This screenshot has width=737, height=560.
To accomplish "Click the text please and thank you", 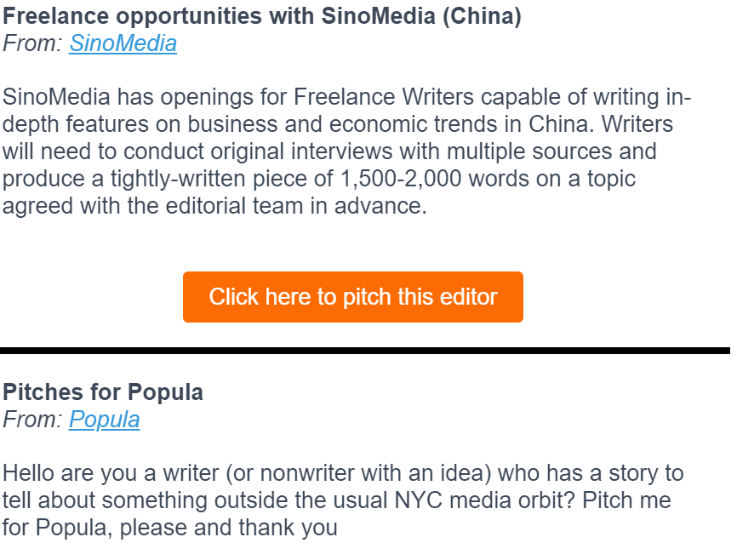I will 228,528.
